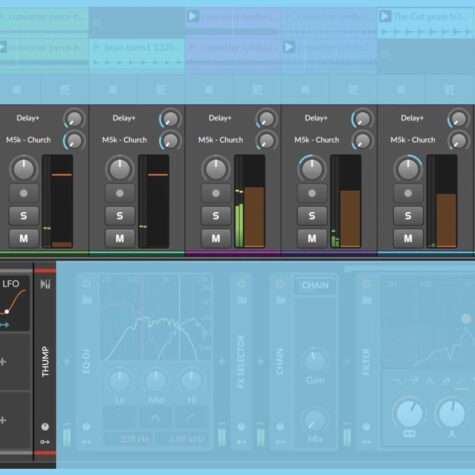
Task: Open THUMP device remote controls icon
Action: click(x=45, y=284)
